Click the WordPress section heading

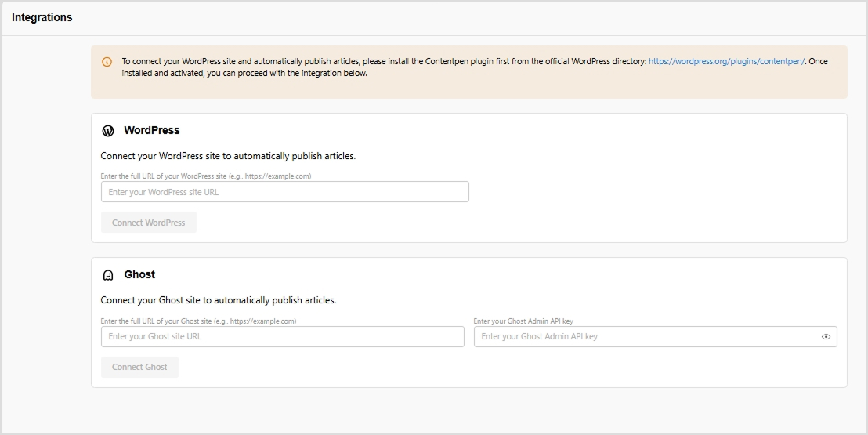pyautogui.click(x=152, y=130)
